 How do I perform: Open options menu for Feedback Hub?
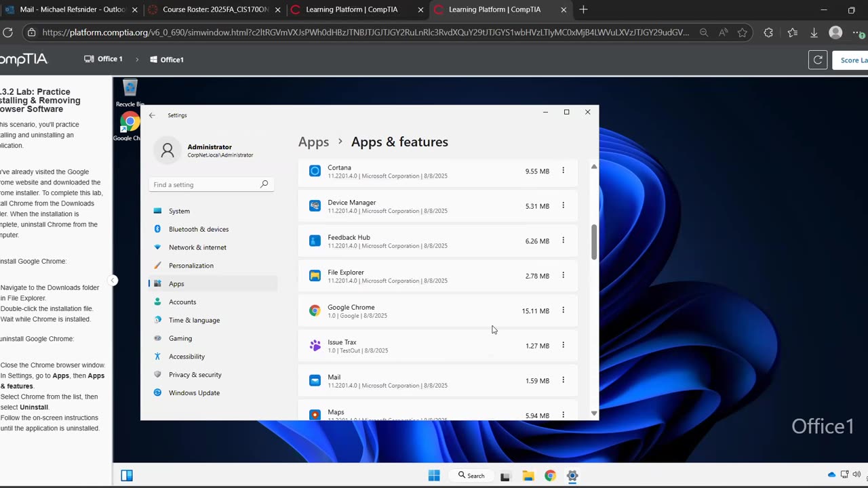(x=563, y=241)
